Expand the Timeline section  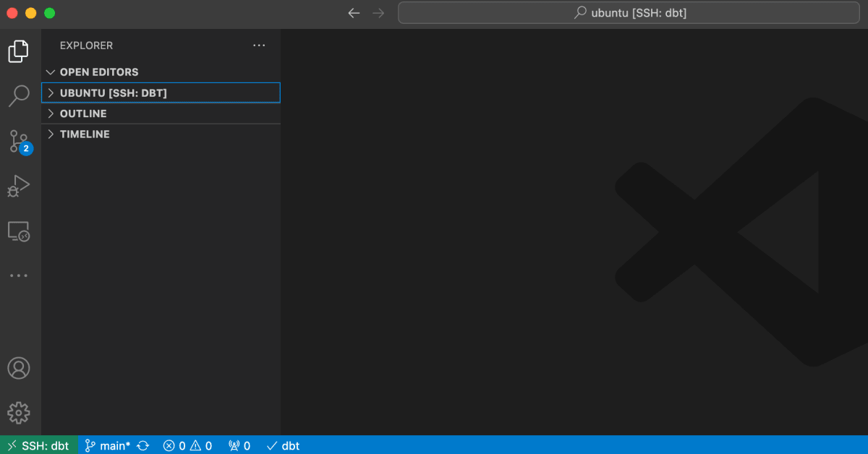coord(161,134)
